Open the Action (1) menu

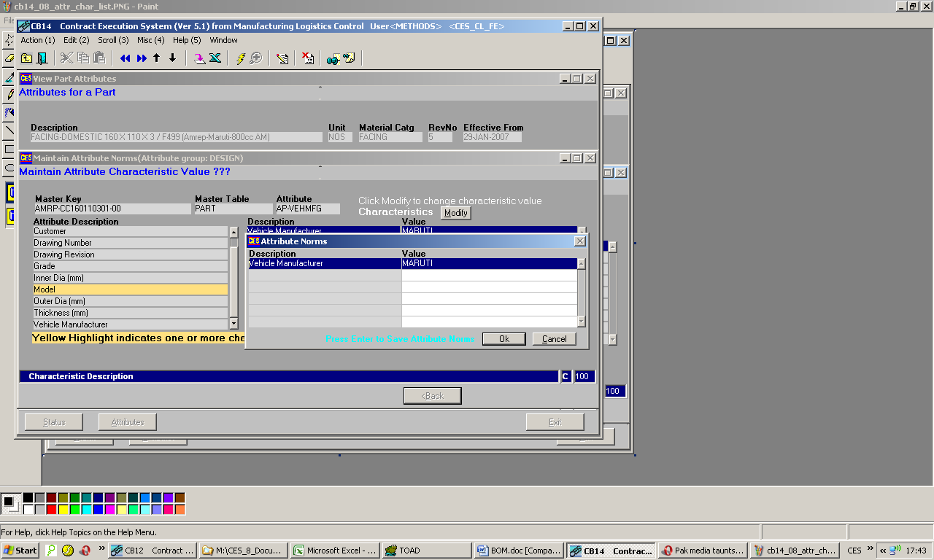click(x=37, y=40)
